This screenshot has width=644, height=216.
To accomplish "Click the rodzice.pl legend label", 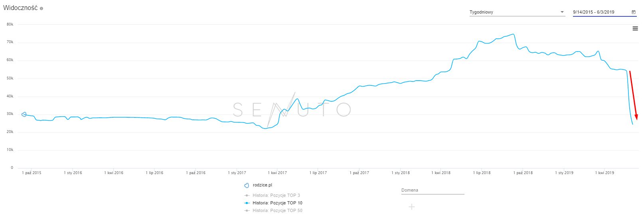I will [262, 185].
